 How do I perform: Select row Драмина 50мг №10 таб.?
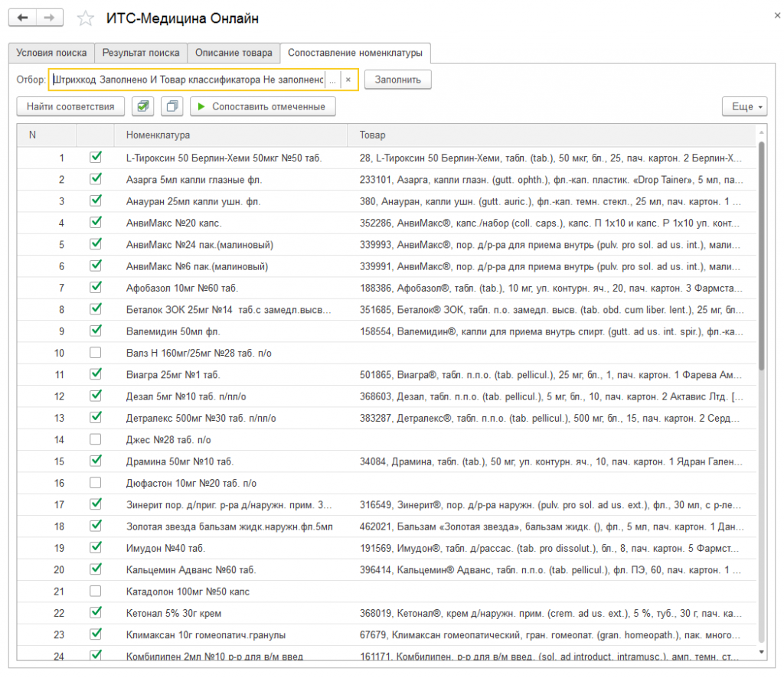(387, 461)
